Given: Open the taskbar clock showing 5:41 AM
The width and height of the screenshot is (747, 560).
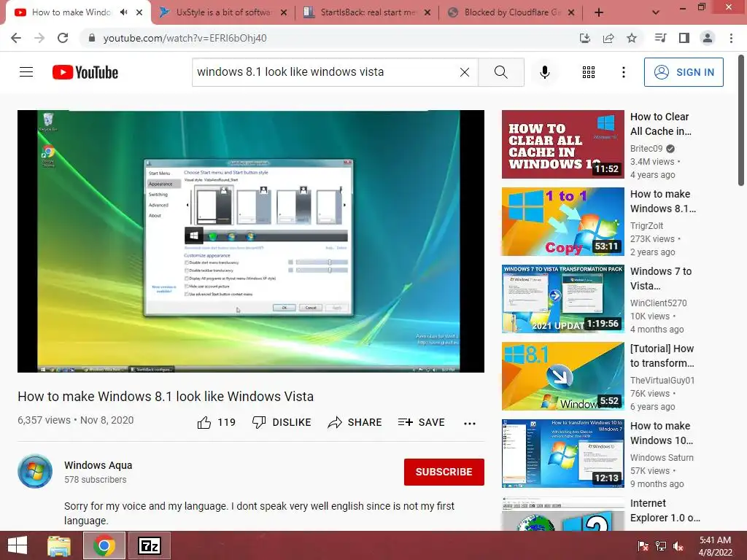Looking at the screenshot, I should [715, 546].
